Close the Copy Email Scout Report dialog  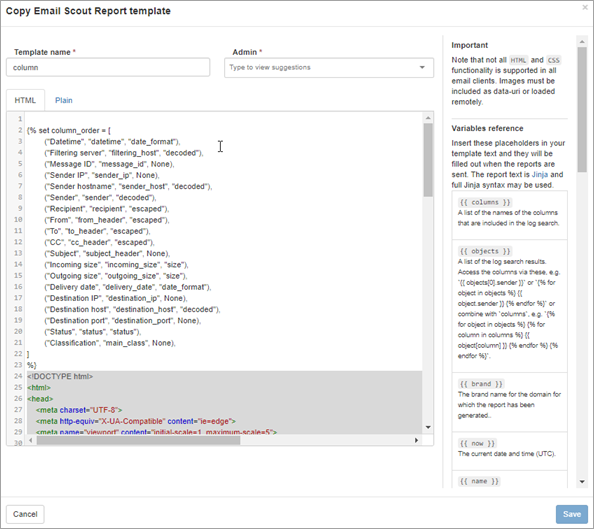[585, 7]
